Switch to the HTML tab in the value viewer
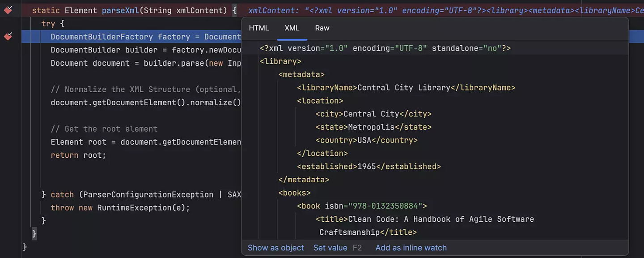This screenshot has width=644, height=258. (x=258, y=28)
